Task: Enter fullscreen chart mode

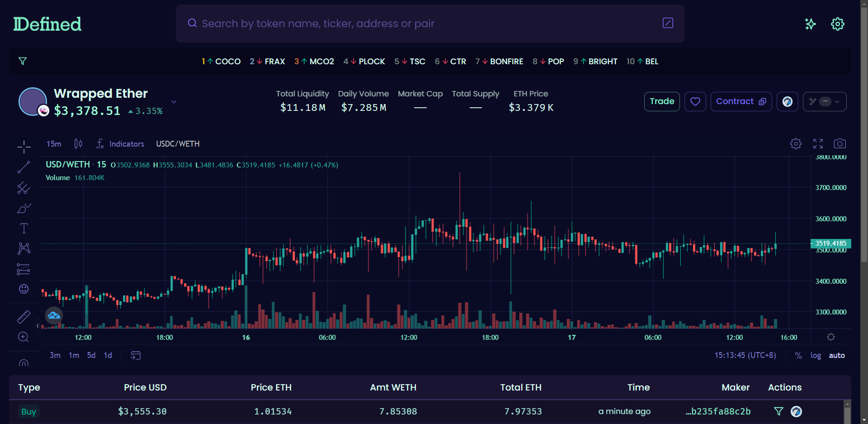Action: coord(818,143)
